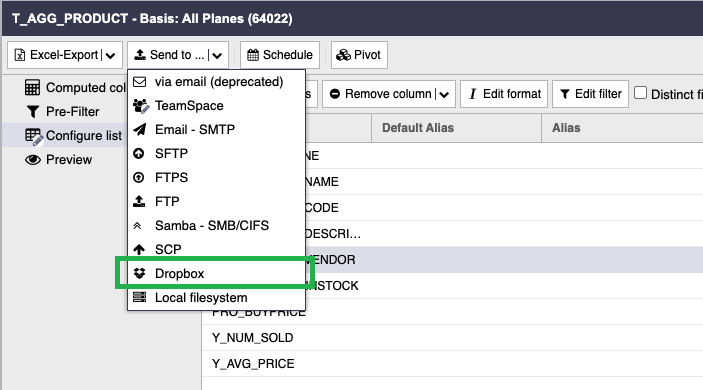
Task: Click the envelope icon for via email
Action: coord(140,82)
